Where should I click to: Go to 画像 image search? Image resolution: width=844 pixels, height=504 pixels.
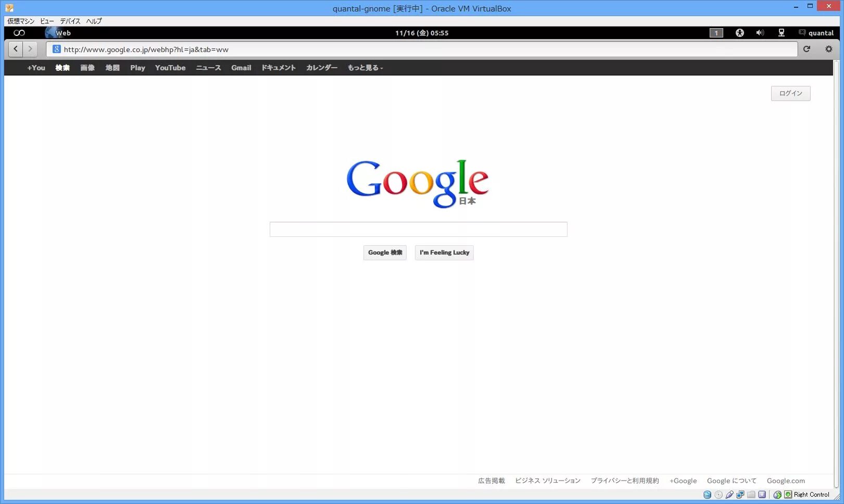[x=87, y=68]
